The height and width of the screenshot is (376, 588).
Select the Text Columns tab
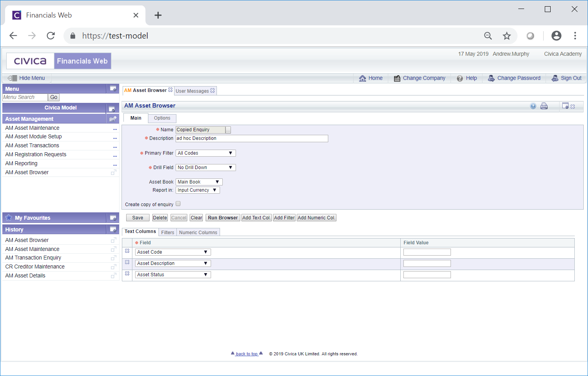[140, 231]
